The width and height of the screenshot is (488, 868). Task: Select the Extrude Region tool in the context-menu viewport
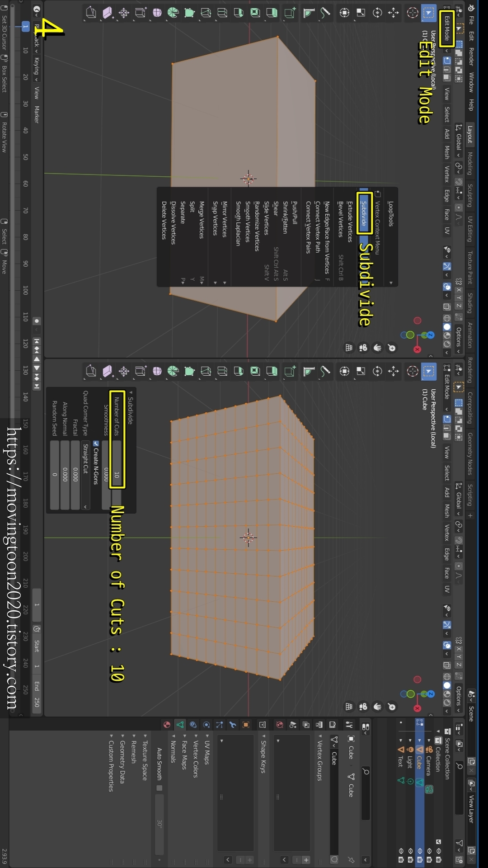(272, 13)
